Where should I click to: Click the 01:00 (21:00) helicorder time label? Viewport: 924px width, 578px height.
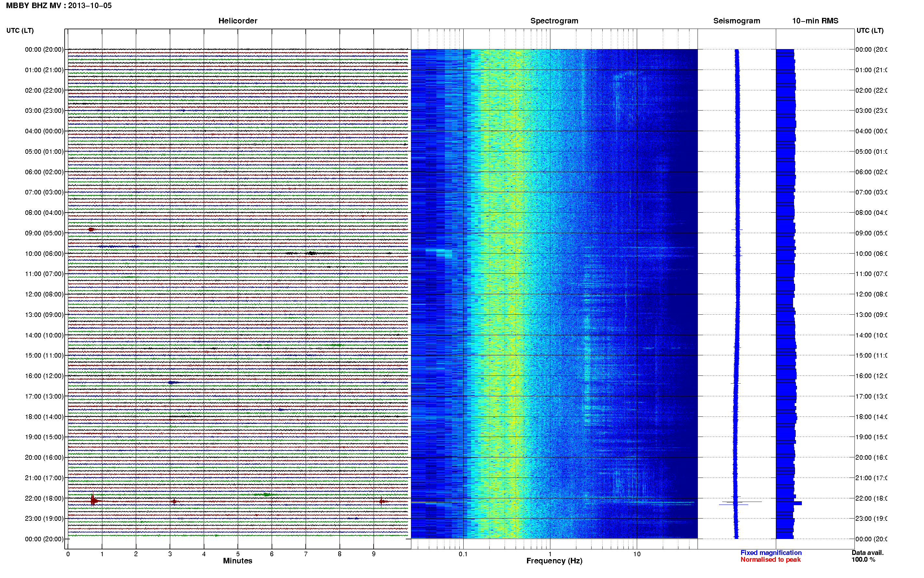tap(44, 70)
